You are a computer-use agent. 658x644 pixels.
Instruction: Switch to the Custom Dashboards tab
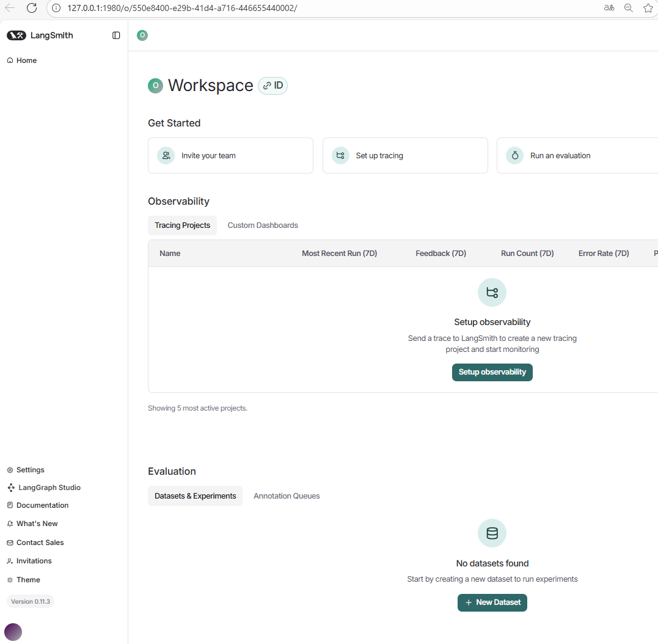[263, 225]
